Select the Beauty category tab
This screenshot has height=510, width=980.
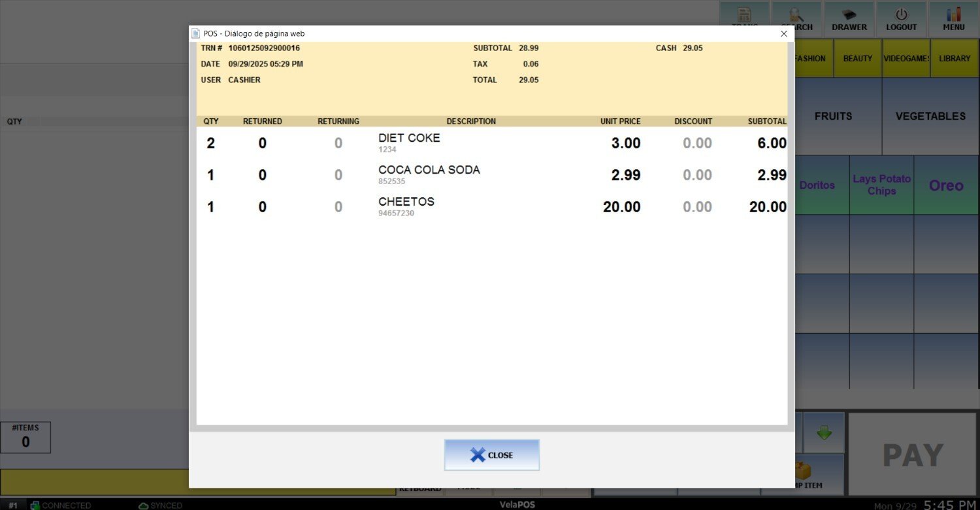(x=857, y=58)
